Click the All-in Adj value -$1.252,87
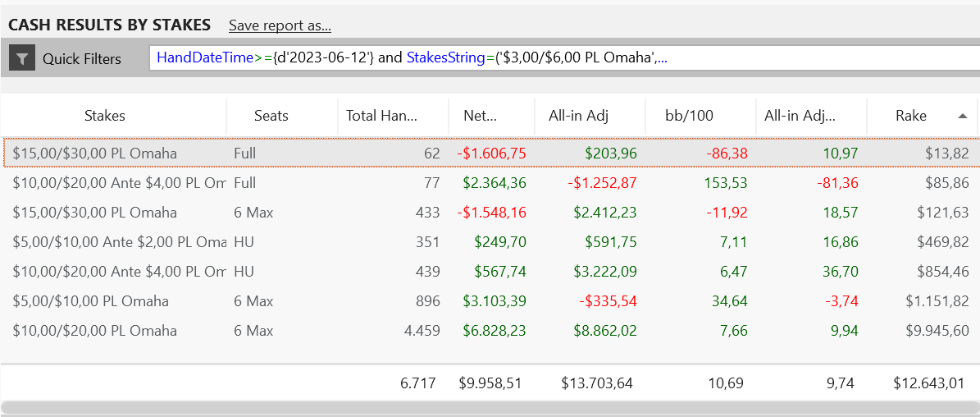This screenshot has width=980, height=417. [x=603, y=182]
